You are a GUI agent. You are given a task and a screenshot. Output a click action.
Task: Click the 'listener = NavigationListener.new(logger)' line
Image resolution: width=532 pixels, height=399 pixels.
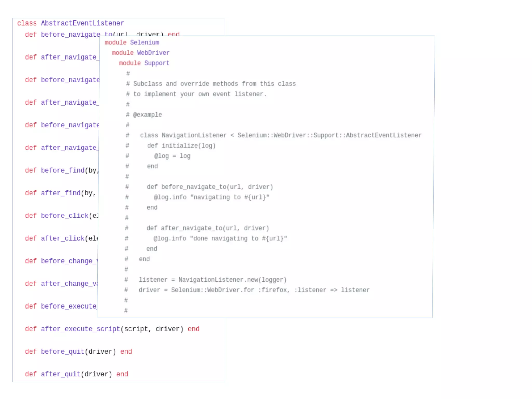(x=212, y=280)
